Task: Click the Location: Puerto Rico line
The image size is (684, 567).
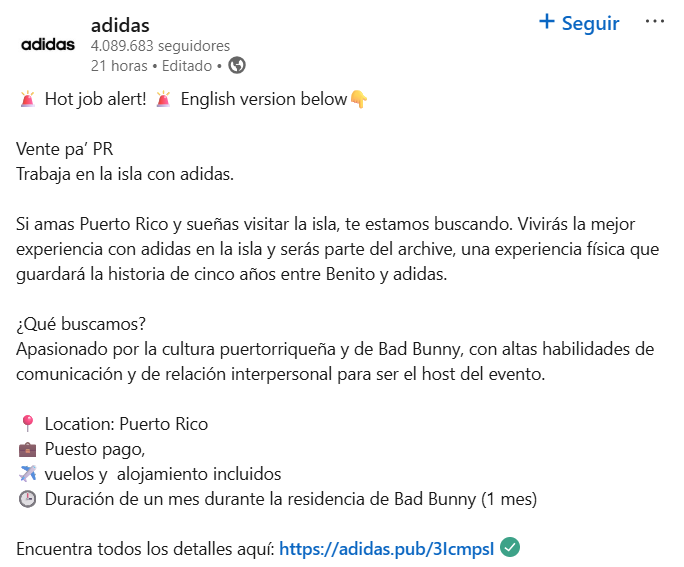Action: [x=127, y=424]
